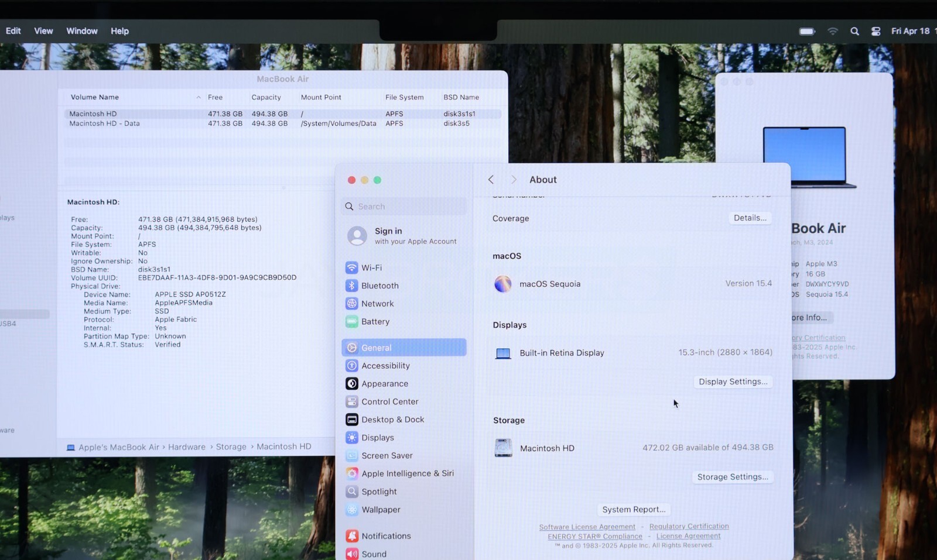Click battery status icon in menu bar
The width and height of the screenshot is (937, 560).
tap(807, 31)
